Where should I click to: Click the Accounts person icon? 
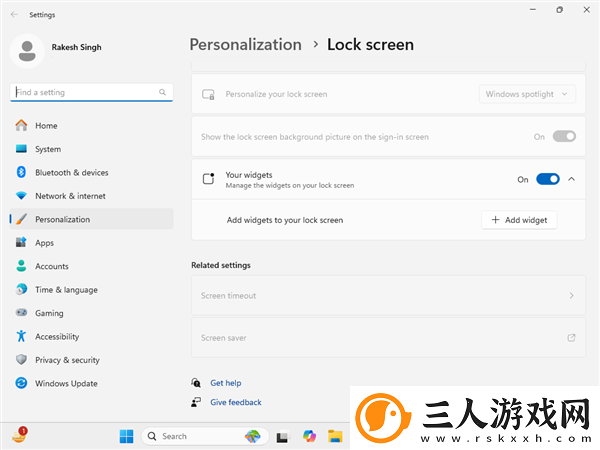point(21,266)
